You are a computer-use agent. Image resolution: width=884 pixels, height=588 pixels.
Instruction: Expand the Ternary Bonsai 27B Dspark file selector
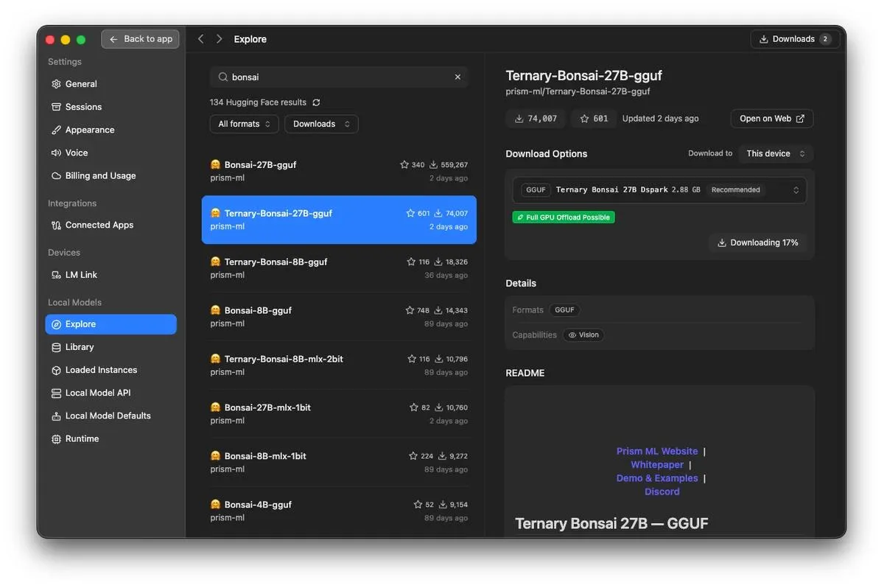tap(660, 190)
